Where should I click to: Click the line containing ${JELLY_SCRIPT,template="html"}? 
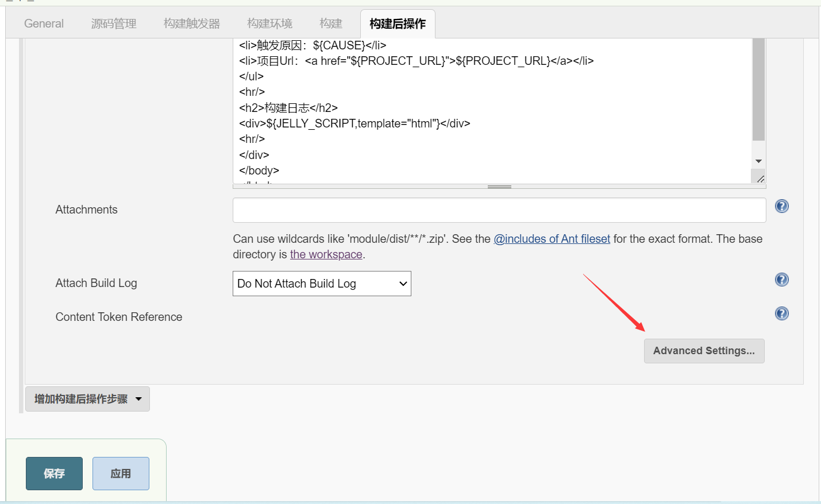(354, 123)
